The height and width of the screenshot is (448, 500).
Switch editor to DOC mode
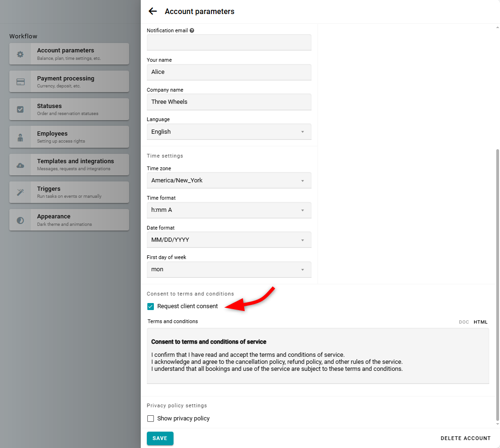[464, 322]
